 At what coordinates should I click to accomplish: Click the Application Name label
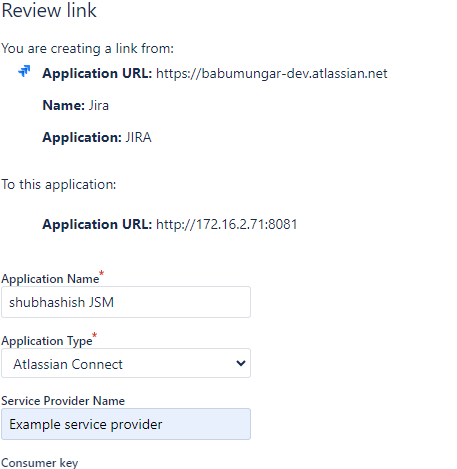click(x=50, y=279)
